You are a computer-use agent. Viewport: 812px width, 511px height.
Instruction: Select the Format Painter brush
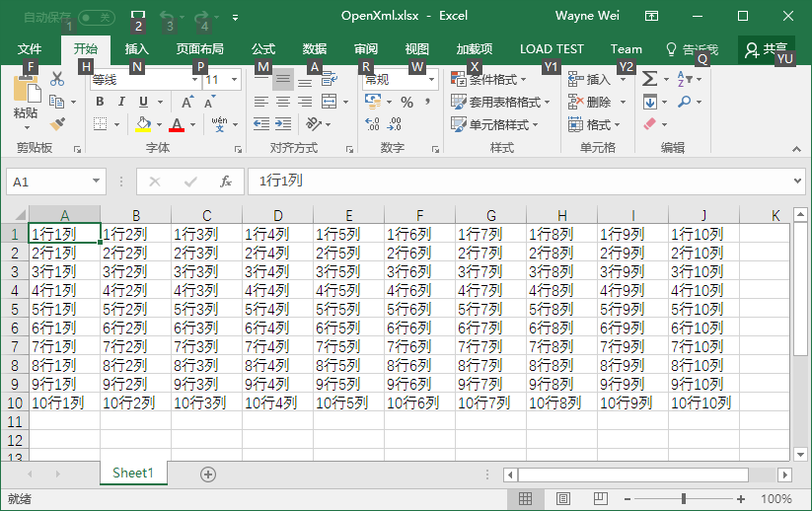click(57, 124)
